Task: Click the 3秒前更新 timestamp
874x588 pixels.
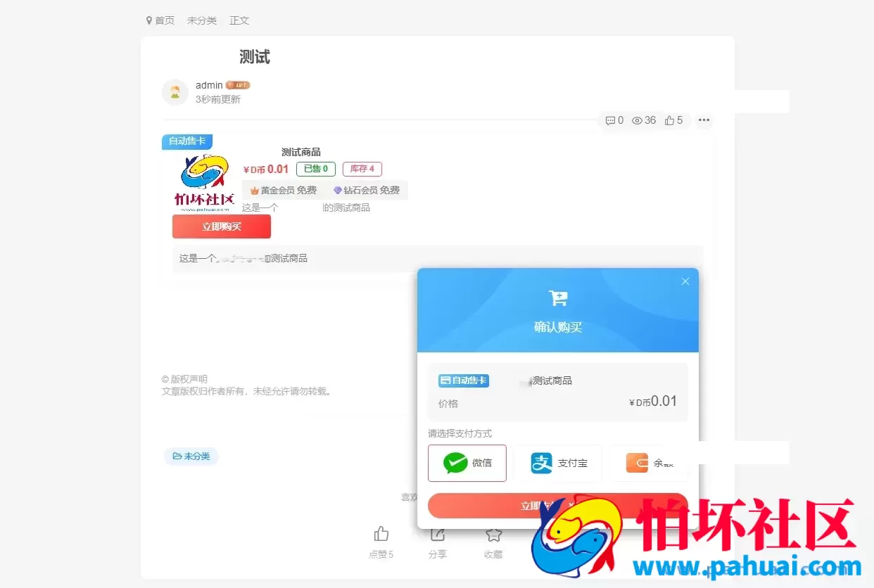Action: (218, 99)
